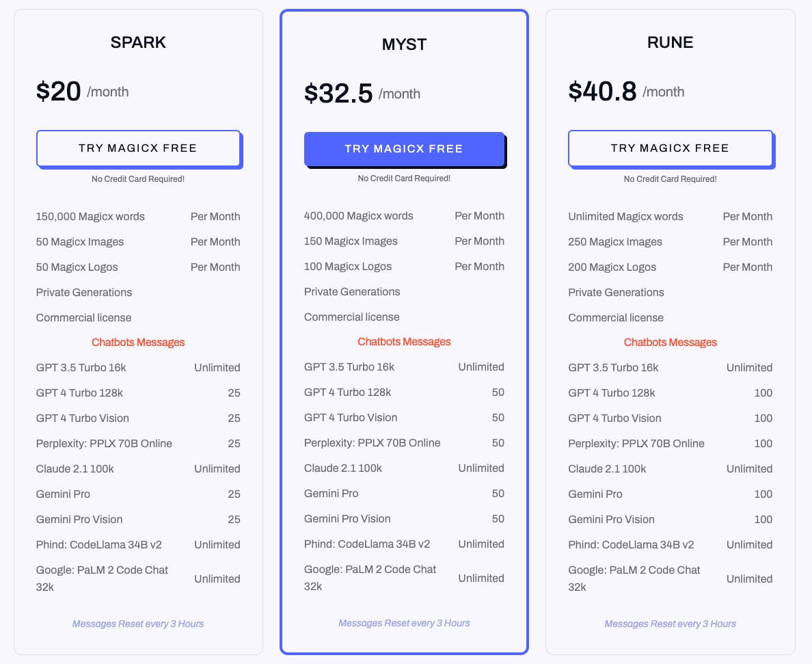This screenshot has height=664, width=812.
Task: Click the Chatbots Messages label in the SPARK card
Action: click(138, 343)
